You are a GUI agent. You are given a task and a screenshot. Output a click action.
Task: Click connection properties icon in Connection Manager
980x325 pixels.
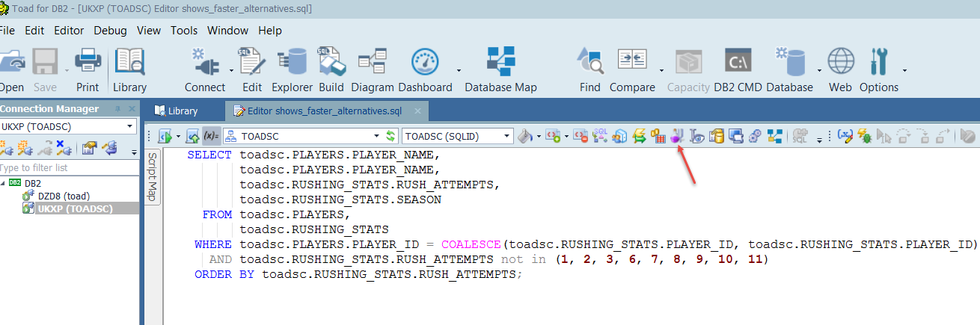click(89, 148)
